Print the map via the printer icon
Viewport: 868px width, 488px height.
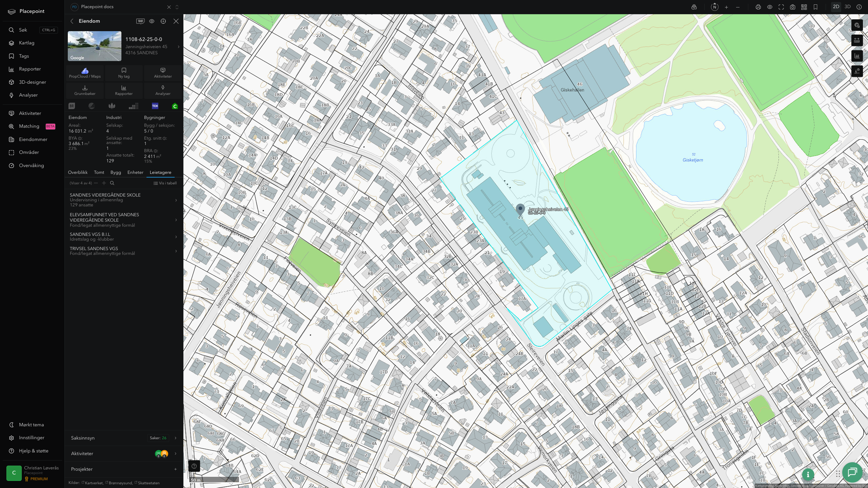point(758,7)
